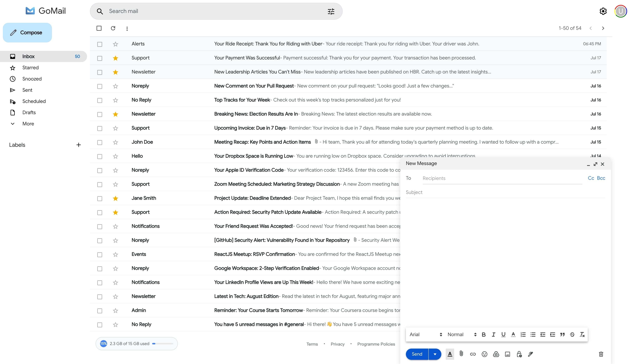Insert a quote block
Screen dimensions: 632x364
click(x=562, y=335)
